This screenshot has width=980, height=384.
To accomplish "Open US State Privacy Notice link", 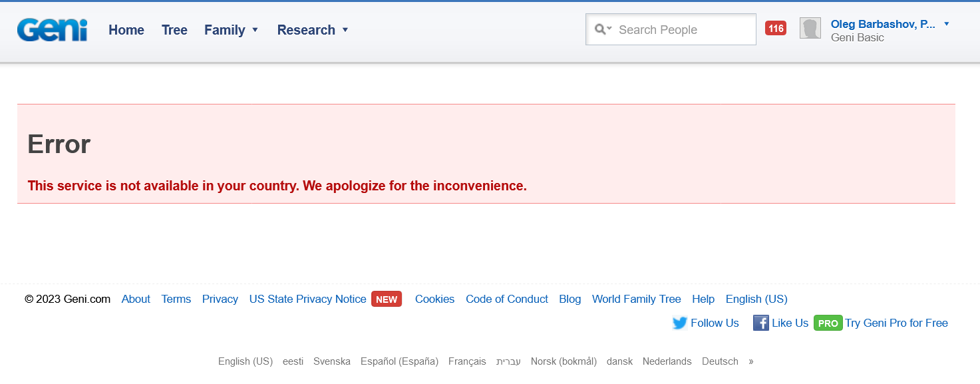I will pos(307,299).
